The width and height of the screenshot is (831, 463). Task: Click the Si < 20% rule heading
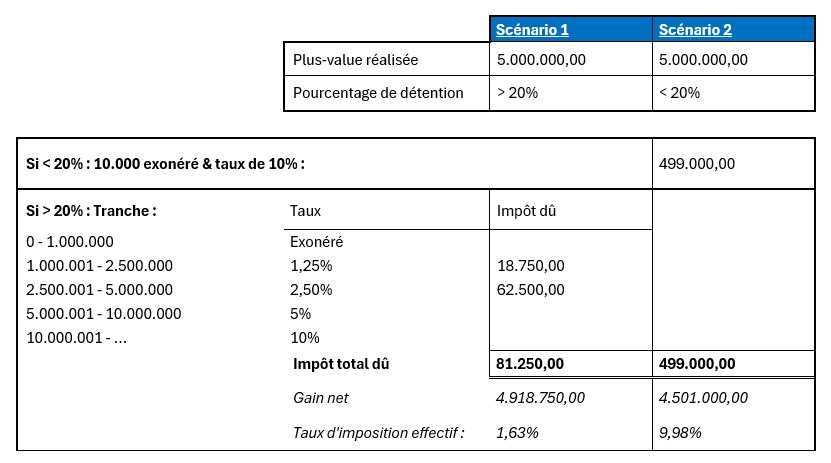[164, 163]
